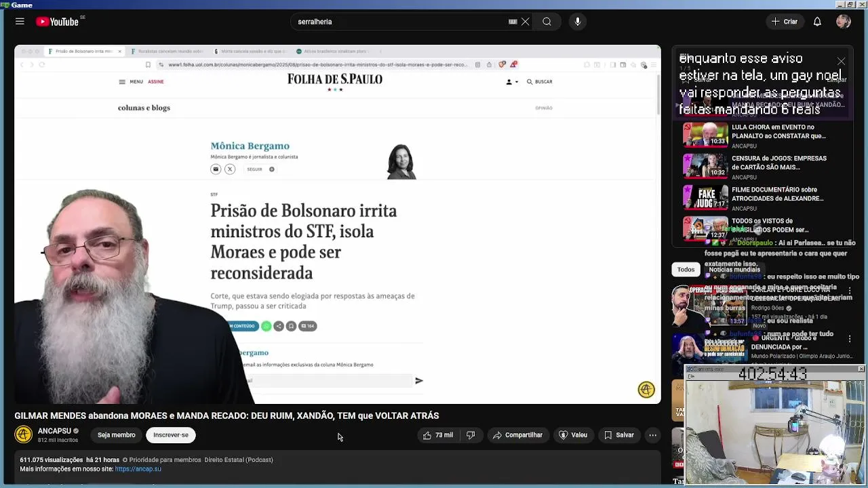Open the YouTube guide hamburger menu
The image size is (868, 488).
(x=20, y=22)
